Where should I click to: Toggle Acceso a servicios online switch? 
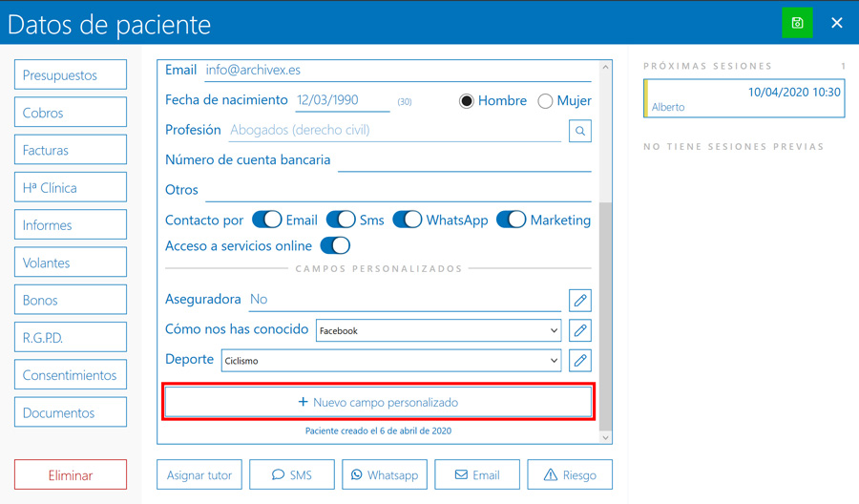click(335, 245)
